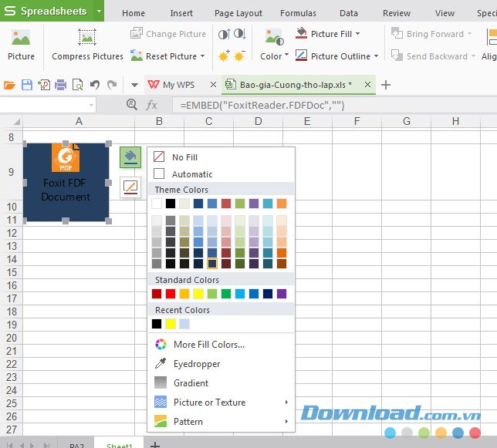The width and height of the screenshot is (497, 448).
Task: Switch to the Home ribbon tab
Action: point(134,13)
